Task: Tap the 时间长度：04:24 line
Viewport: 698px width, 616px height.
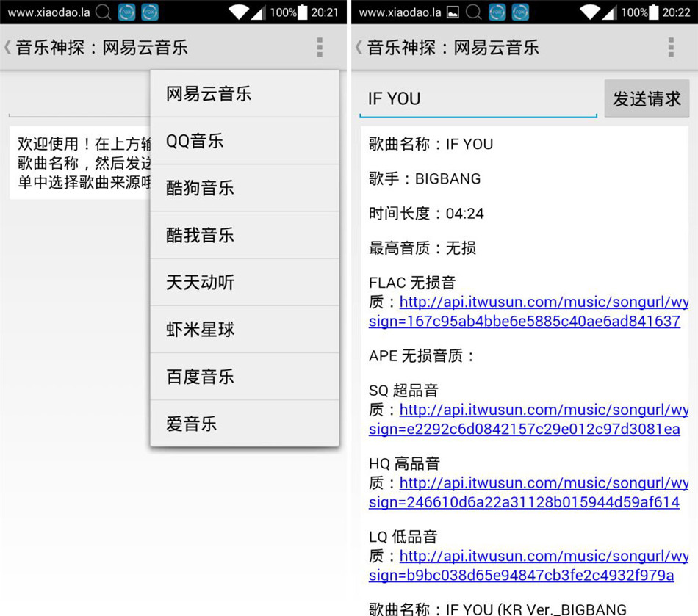Action: tap(426, 214)
